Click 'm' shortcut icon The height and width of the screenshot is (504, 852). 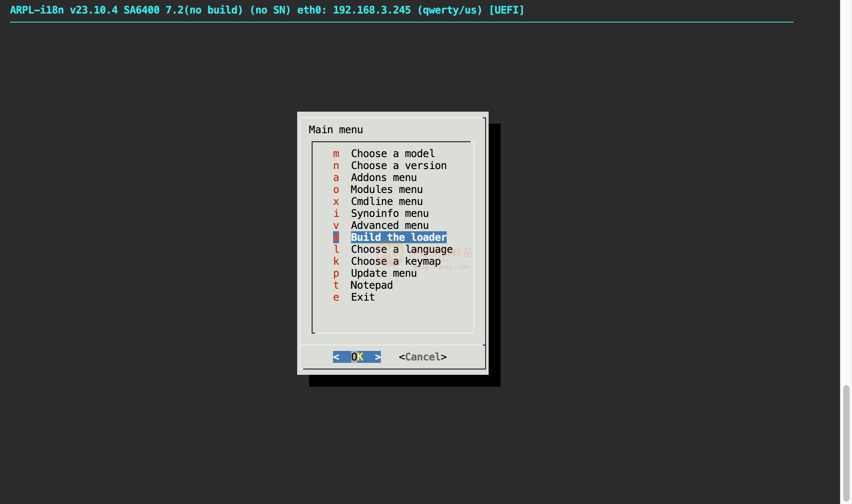pos(335,153)
